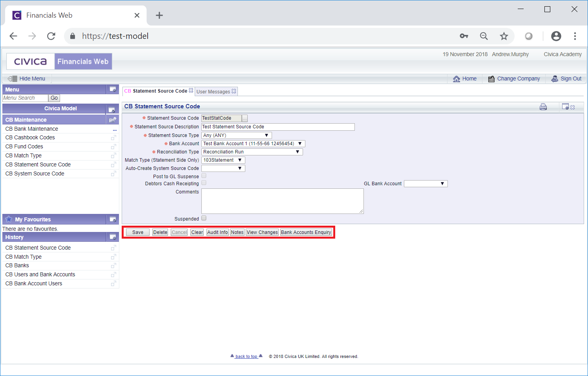
Task: Click the Menu panel window icon
Action: (x=113, y=89)
